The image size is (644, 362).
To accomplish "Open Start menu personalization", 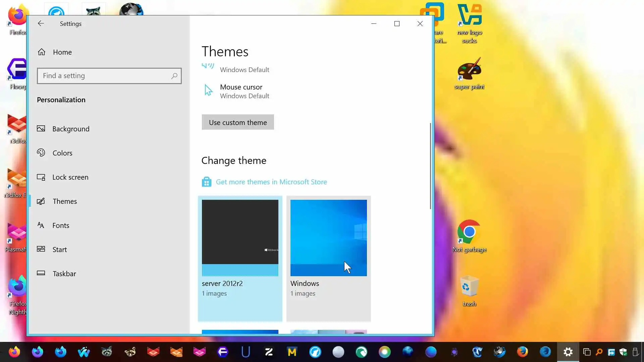I will (x=59, y=249).
